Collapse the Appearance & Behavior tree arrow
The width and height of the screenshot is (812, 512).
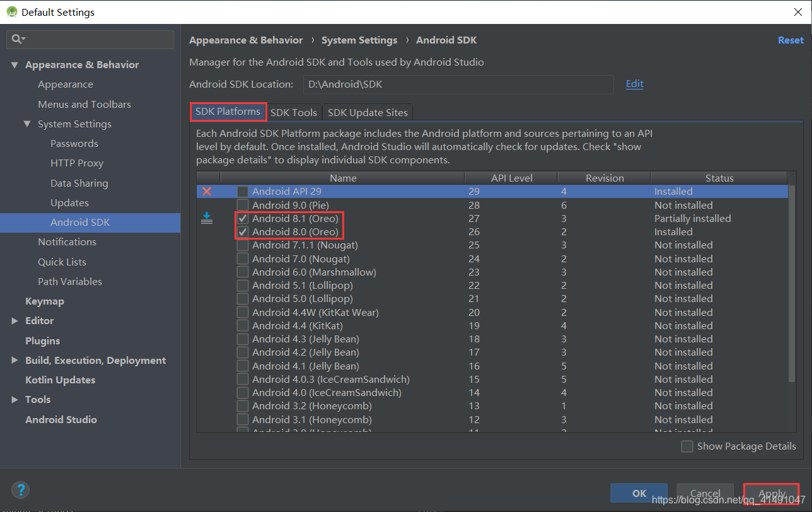(14, 64)
